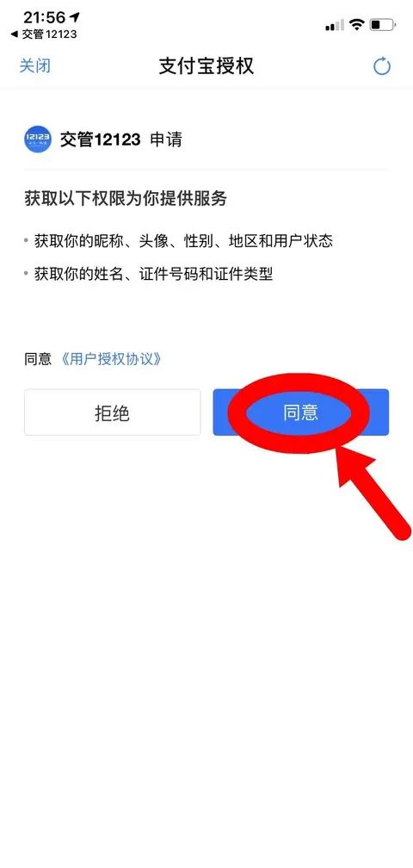Tap the 获取以下权限为你提供服务 heading

click(x=126, y=198)
